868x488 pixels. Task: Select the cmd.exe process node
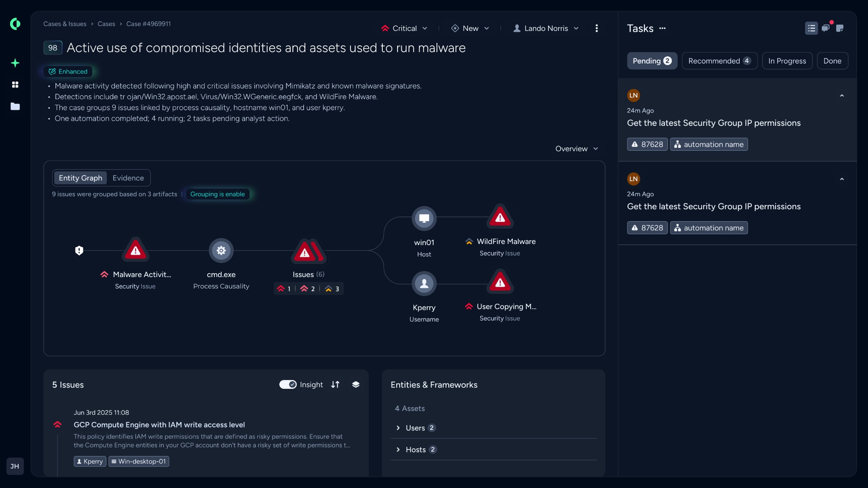pos(221,250)
